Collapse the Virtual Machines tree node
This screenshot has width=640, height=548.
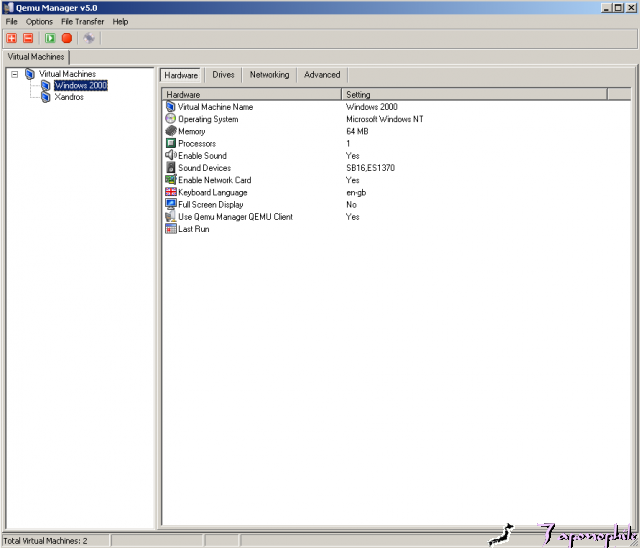(x=15, y=74)
